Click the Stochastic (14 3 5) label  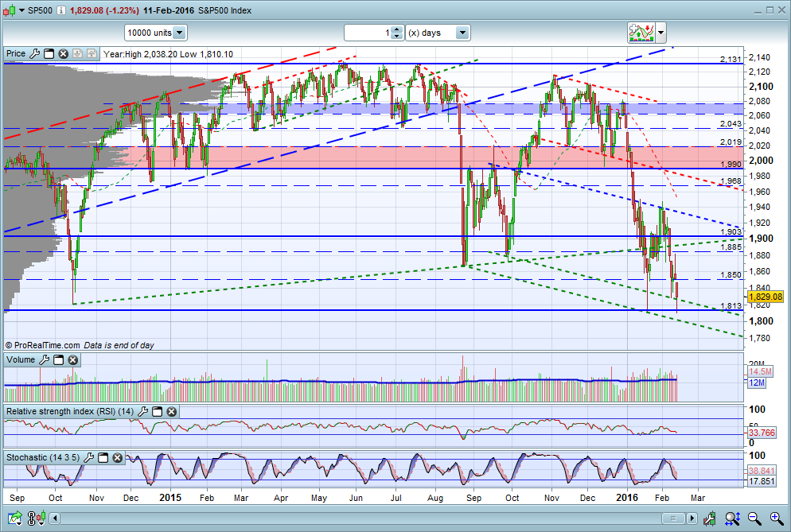pyautogui.click(x=43, y=457)
